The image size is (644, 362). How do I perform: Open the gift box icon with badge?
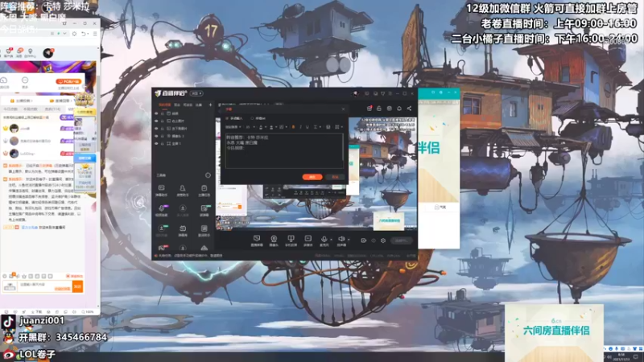(369, 109)
